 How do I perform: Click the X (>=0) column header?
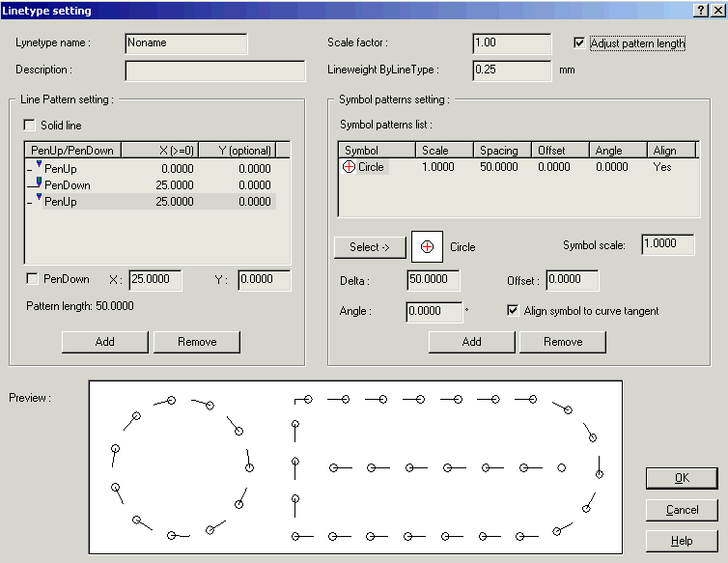pos(159,151)
